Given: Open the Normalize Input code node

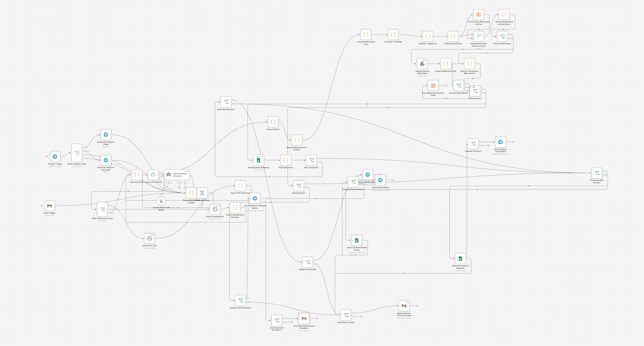Looking at the screenshot, I should [x=137, y=175].
